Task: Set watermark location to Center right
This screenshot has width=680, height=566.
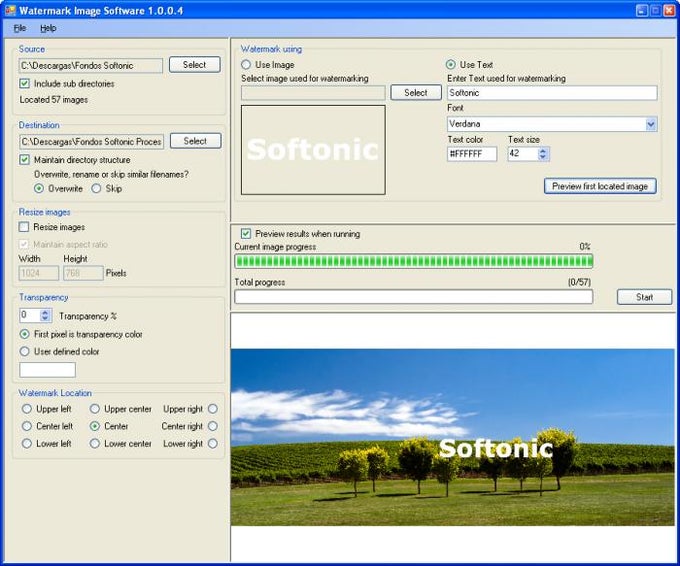Action: (212, 426)
